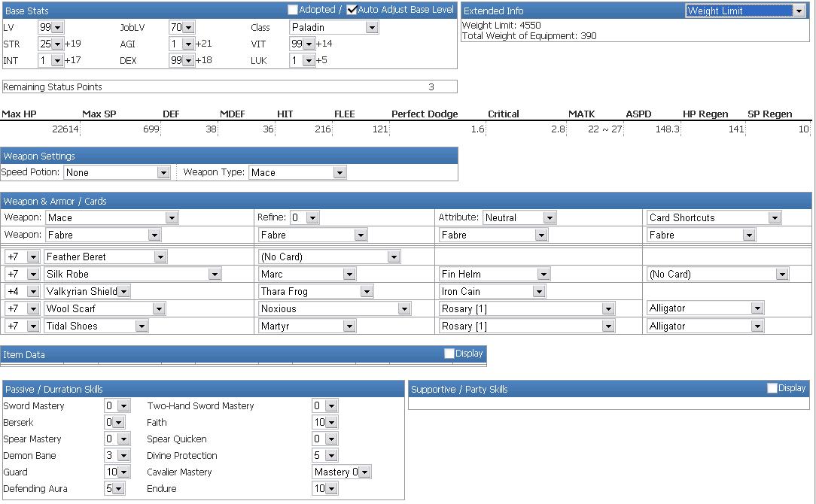Open the weapon Refine dropdown
Viewport: 816px width, 504px height.
point(304,217)
